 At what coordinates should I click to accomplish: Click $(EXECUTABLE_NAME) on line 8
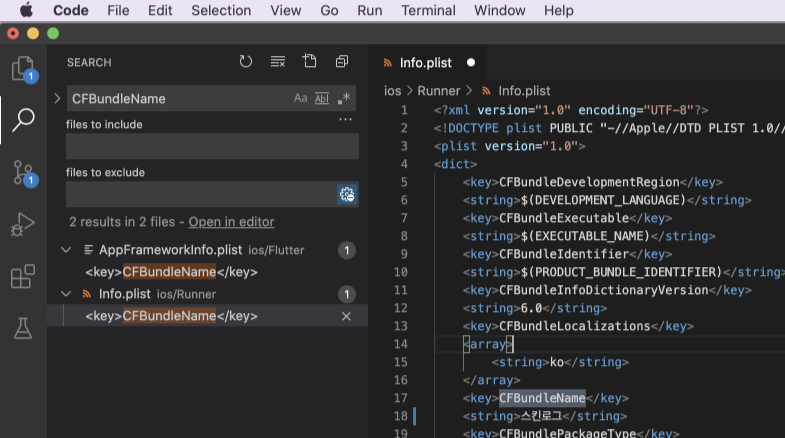tap(585, 236)
